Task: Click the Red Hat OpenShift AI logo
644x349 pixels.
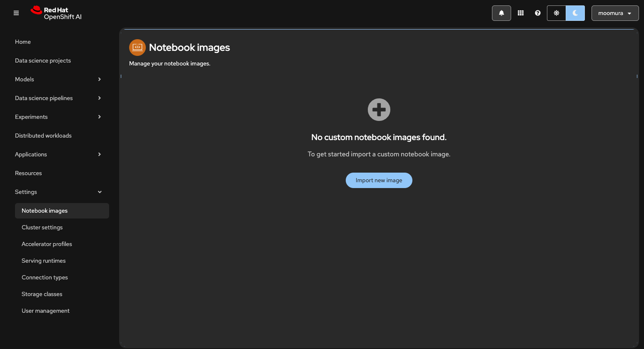Action: 56,13
